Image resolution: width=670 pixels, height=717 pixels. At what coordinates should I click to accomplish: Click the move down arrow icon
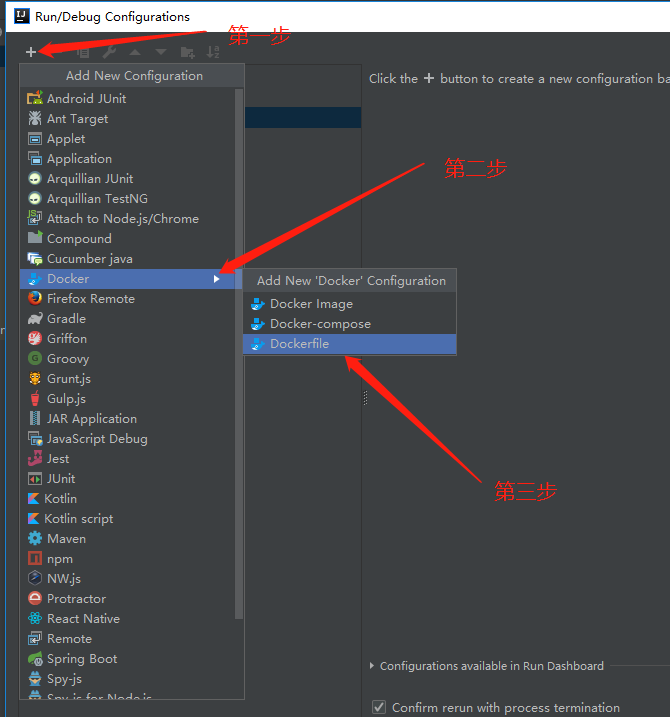(x=161, y=52)
